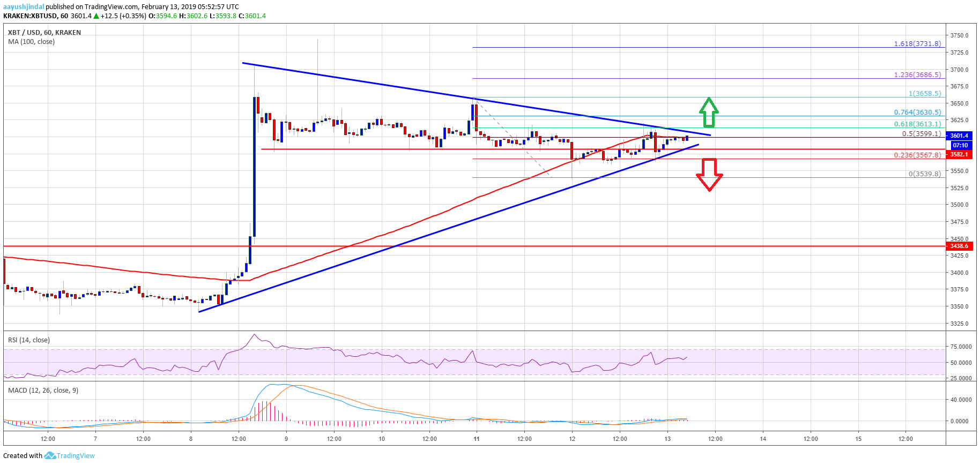Click 3700.0 on the price axis
The height and width of the screenshot is (465, 980).
tap(959, 70)
